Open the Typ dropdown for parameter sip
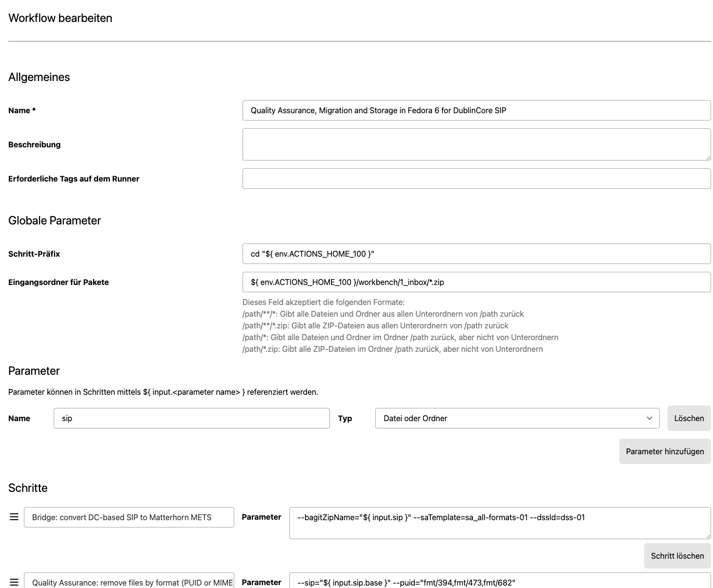This screenshot has width=713, height=588. click(517, 418)
